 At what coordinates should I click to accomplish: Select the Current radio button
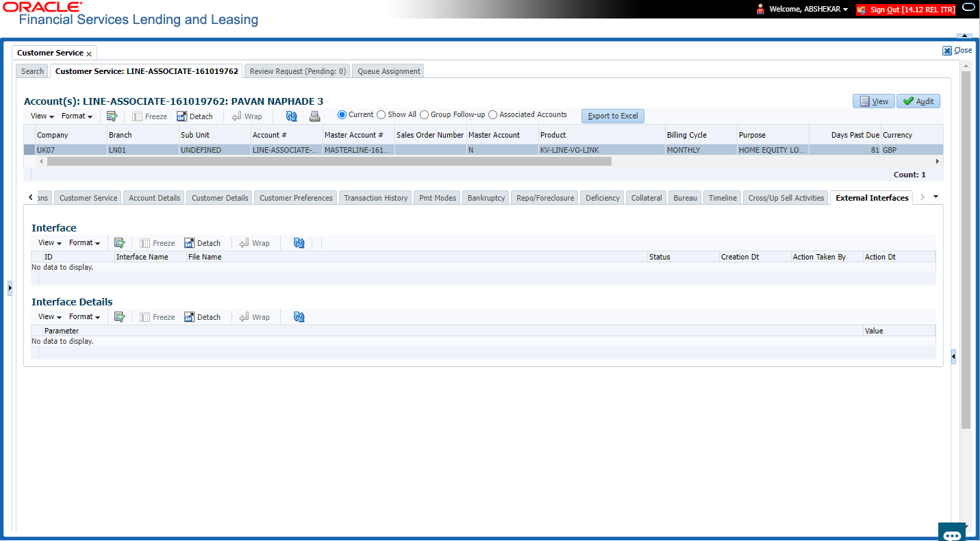coord(342,115)
